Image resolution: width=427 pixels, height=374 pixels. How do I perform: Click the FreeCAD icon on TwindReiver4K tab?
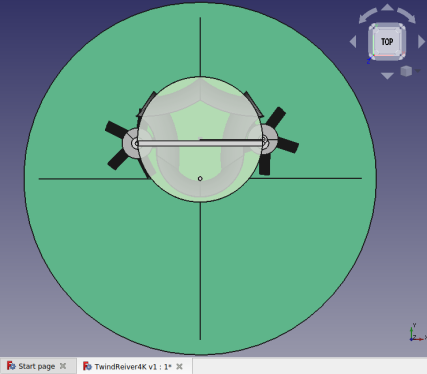(x=87, y=366)
